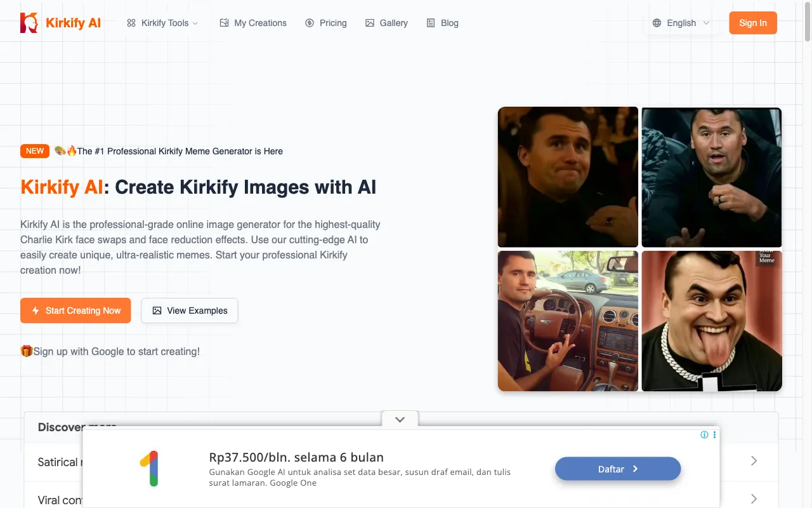Click the Kirkify AI logo icon
812x508 pixels.
pos(29,23)
